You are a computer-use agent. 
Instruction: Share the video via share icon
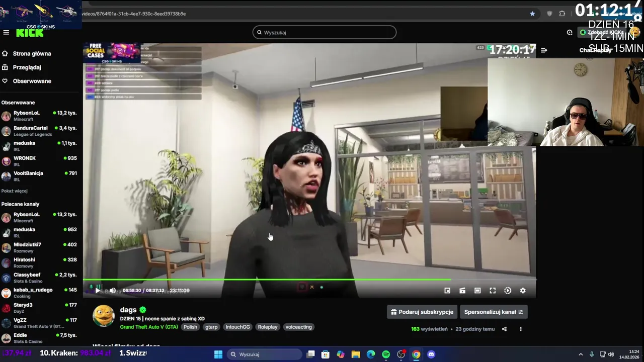504,329
